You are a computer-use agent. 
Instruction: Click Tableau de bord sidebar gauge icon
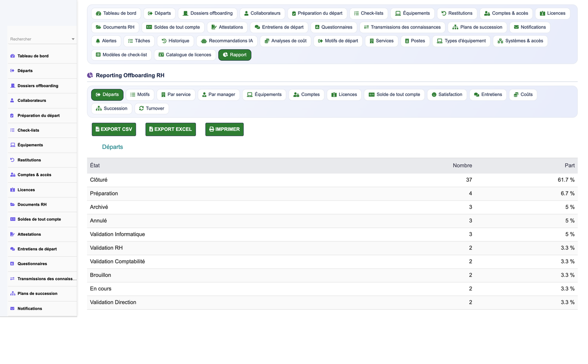(12, 56)
